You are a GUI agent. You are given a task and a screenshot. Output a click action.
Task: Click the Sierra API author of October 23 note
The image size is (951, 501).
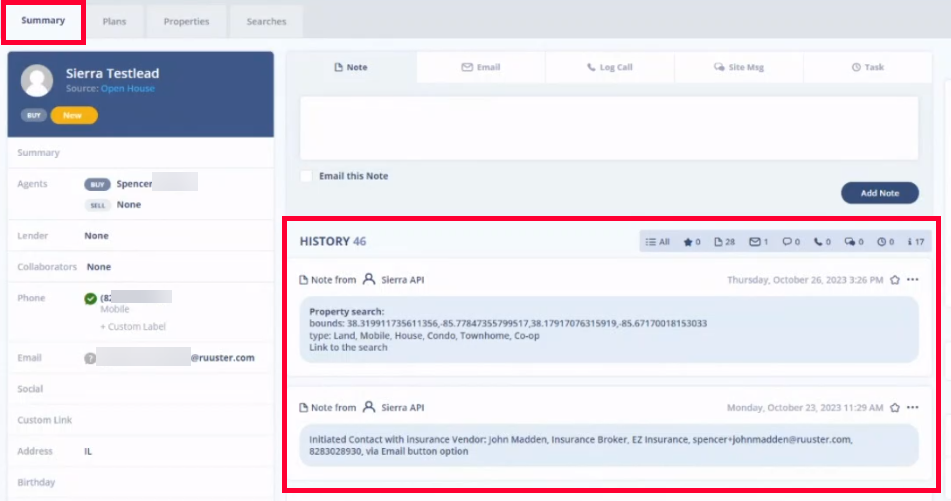tap(403, 408)
